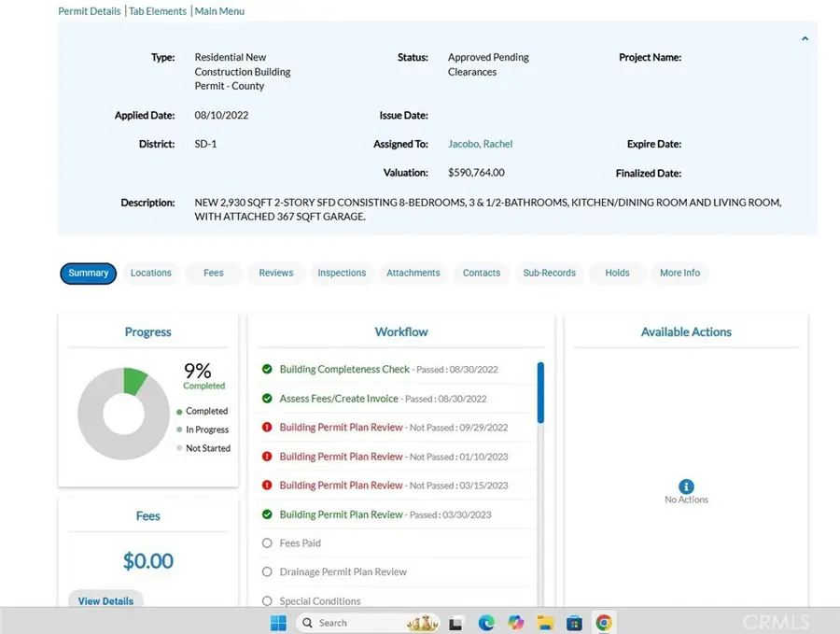
Task: Click the empty circle next to Fees Paid
Action: [x=267, y=542]
